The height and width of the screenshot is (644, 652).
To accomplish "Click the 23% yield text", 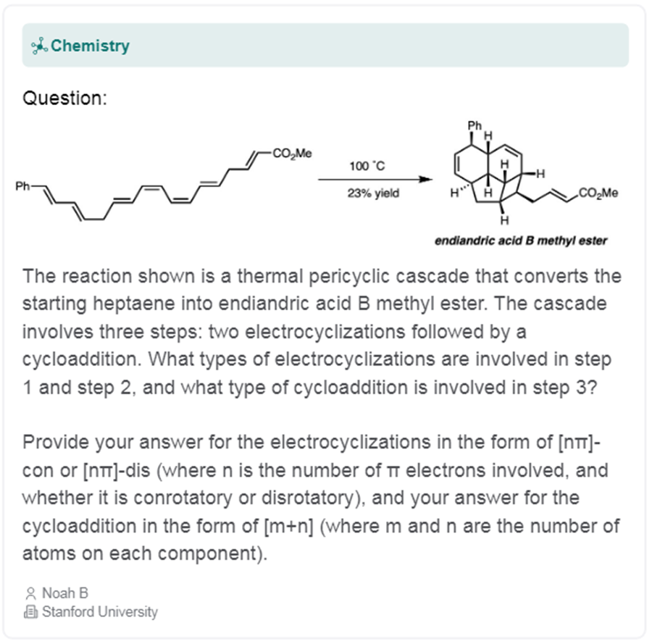I will [x=373, y=194].
